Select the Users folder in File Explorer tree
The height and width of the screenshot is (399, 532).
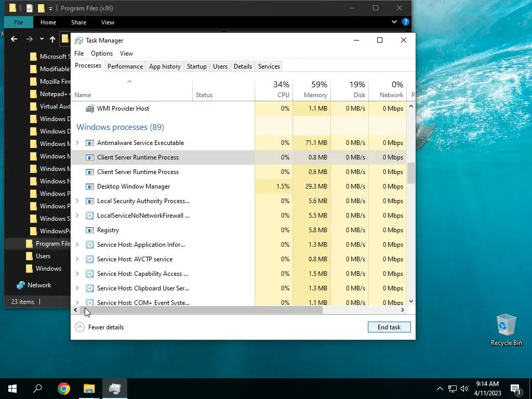[x=43, y=256]
